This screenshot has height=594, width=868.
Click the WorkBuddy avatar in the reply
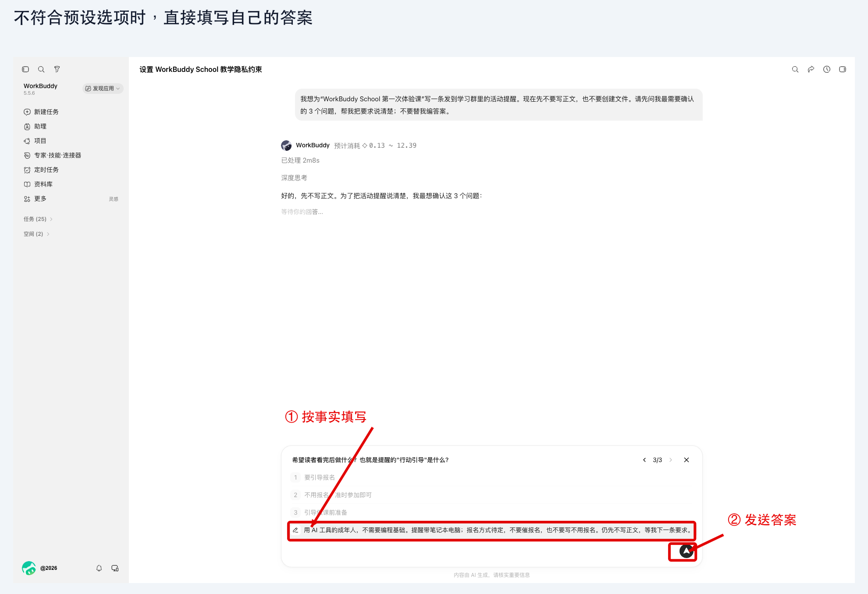(286, 146)
